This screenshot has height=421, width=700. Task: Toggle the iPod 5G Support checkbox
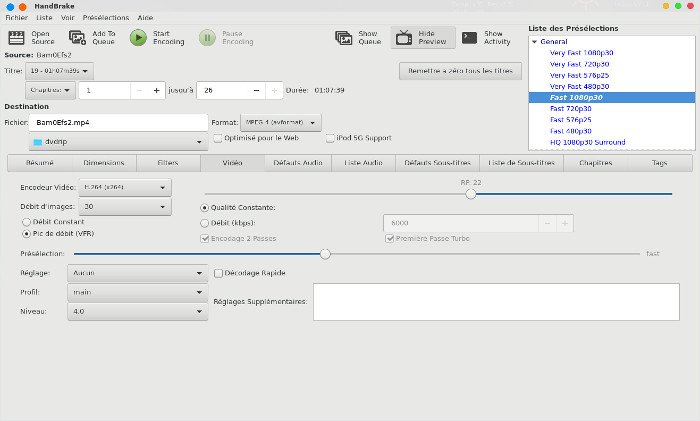(329, 138)
